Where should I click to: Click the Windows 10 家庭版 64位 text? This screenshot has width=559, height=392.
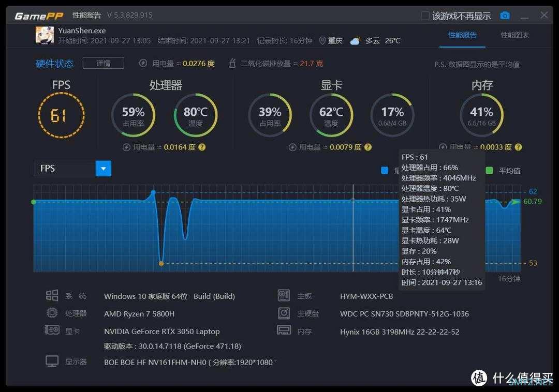(x=145, y=296)
